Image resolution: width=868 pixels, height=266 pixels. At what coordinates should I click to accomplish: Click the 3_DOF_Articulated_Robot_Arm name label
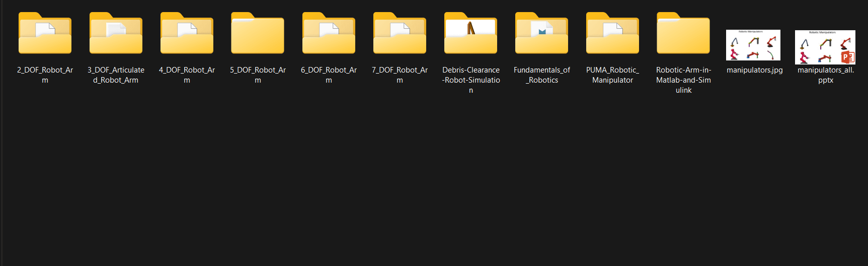tap(116, 75)
